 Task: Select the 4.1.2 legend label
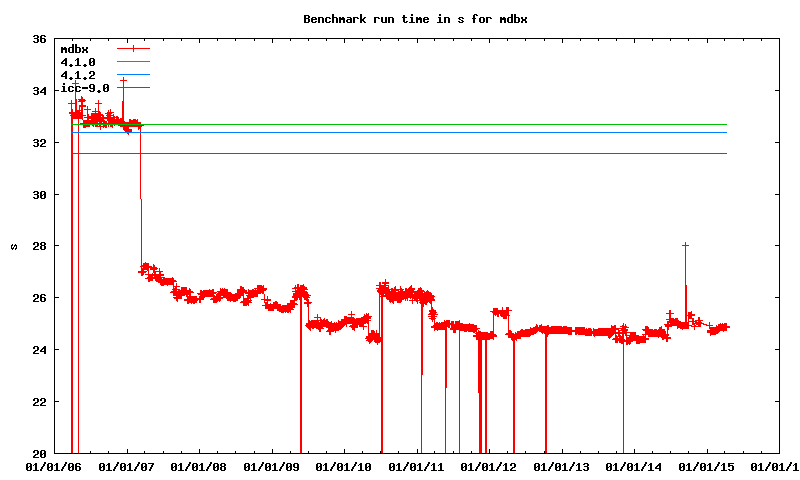pos(78,75)
